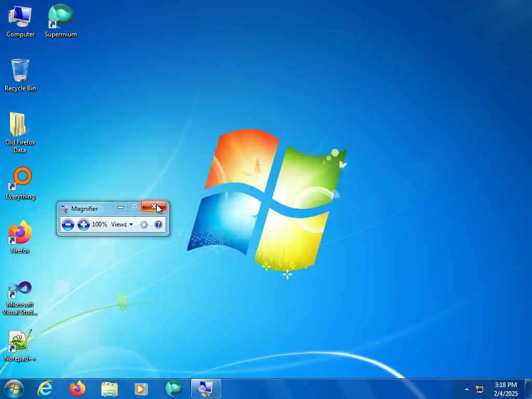Show hidden system tray icons arrow
Screen dimensions: 532x399
467,389
